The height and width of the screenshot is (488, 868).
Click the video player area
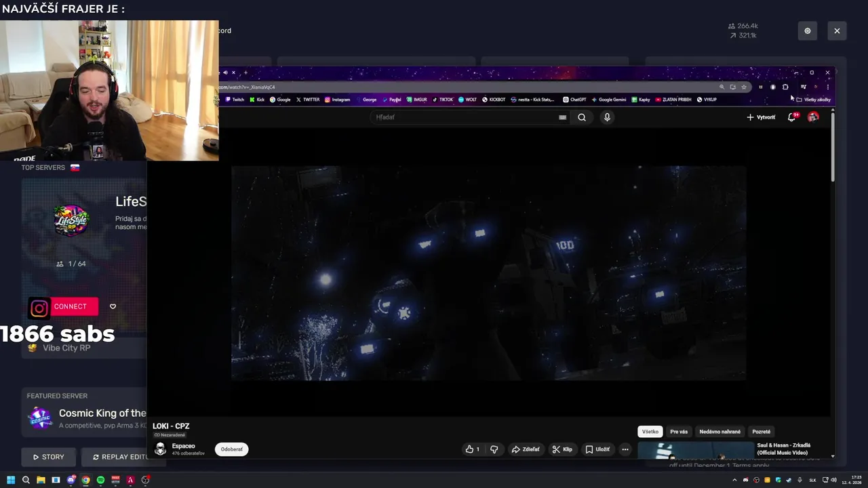(488, 273)
